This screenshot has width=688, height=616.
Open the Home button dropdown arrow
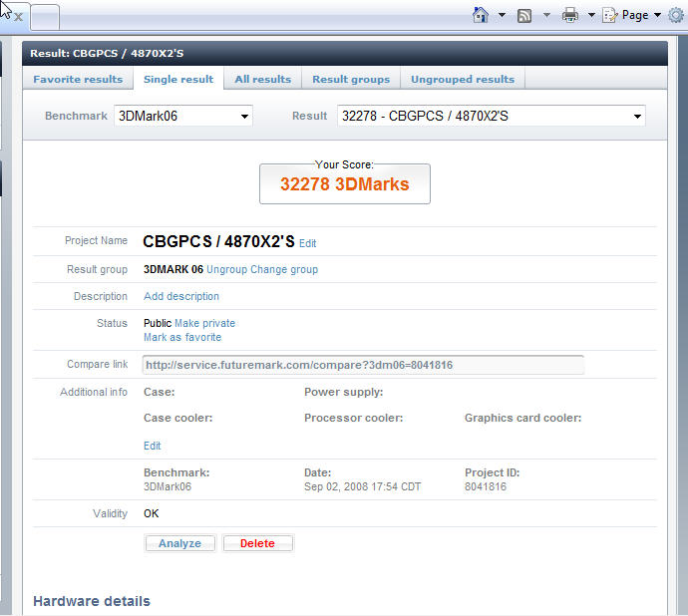pos(502,15)
